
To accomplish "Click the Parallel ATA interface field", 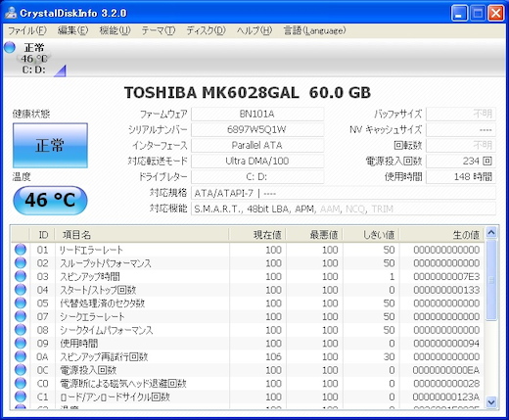I will click(257, 146).
